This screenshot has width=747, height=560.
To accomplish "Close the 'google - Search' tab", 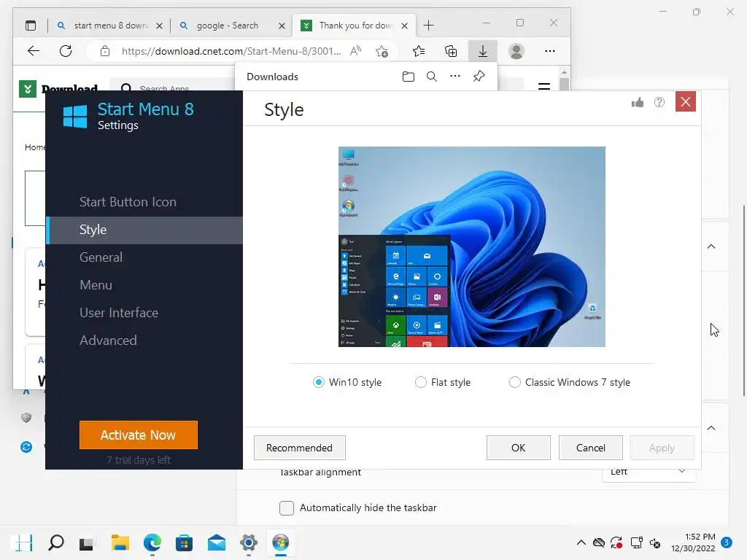I will 282,26.
